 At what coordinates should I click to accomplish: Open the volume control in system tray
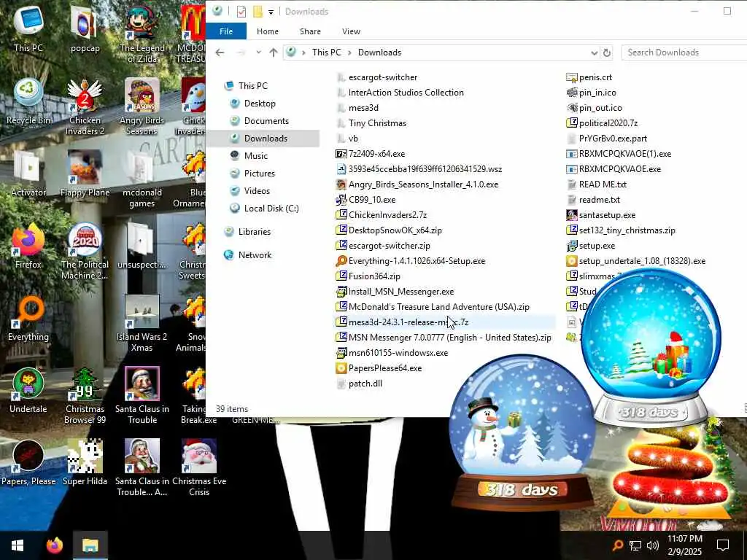click(653, 545)
